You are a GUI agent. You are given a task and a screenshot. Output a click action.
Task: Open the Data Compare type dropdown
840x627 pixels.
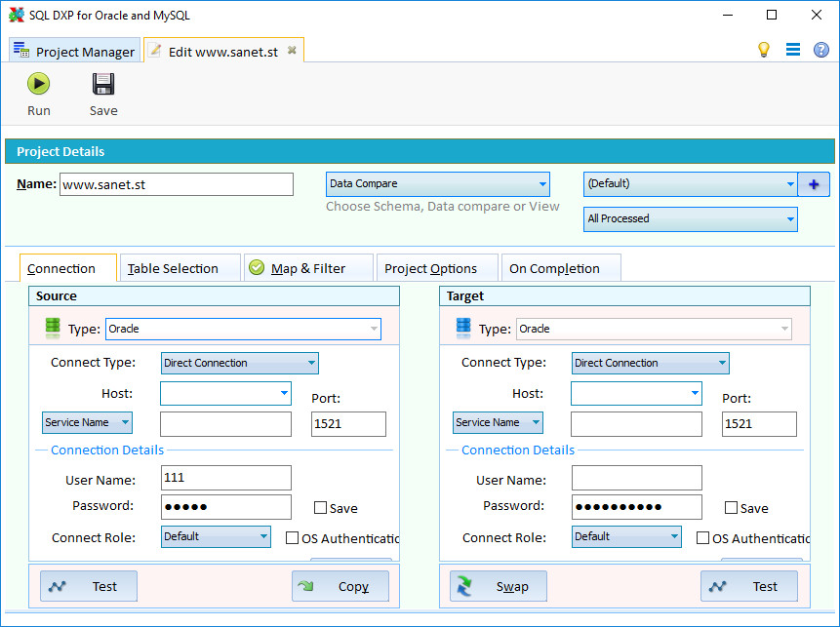coord(437,183)
